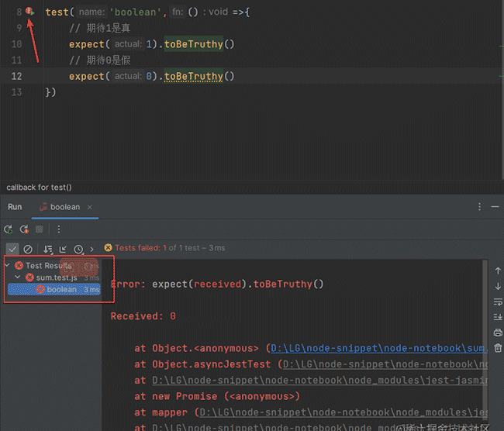Image resolution: width=504 pixels, height=431 pixels.
Task: Open test history clock icon
Action: point(79,250)
